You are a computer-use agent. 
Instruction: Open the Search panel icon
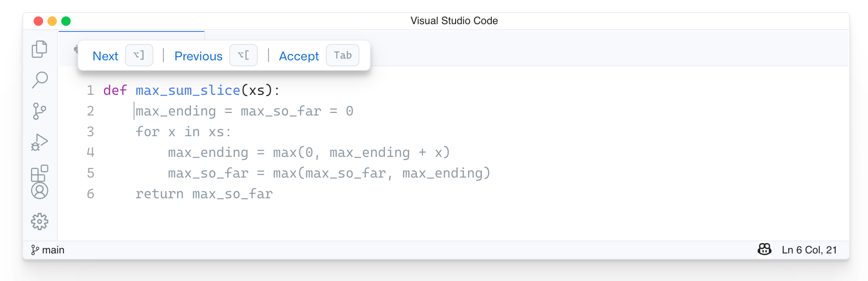39,80
